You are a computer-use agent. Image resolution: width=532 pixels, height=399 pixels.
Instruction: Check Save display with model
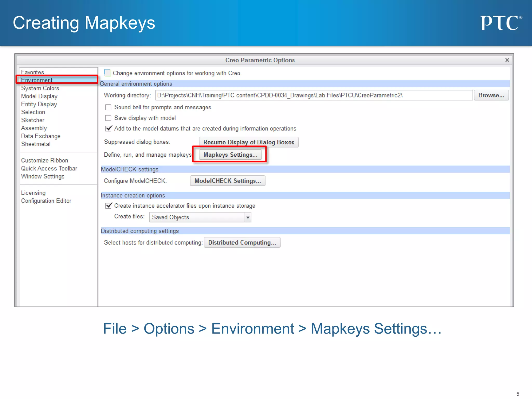108,118
